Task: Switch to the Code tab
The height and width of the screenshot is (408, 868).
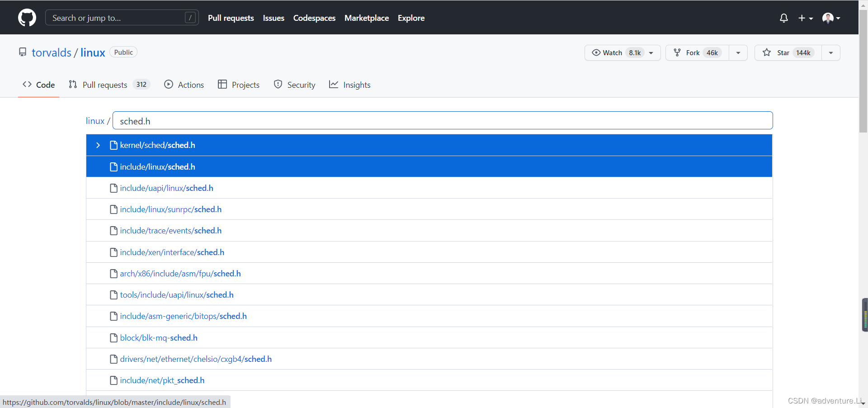Action: click(39, 85)
